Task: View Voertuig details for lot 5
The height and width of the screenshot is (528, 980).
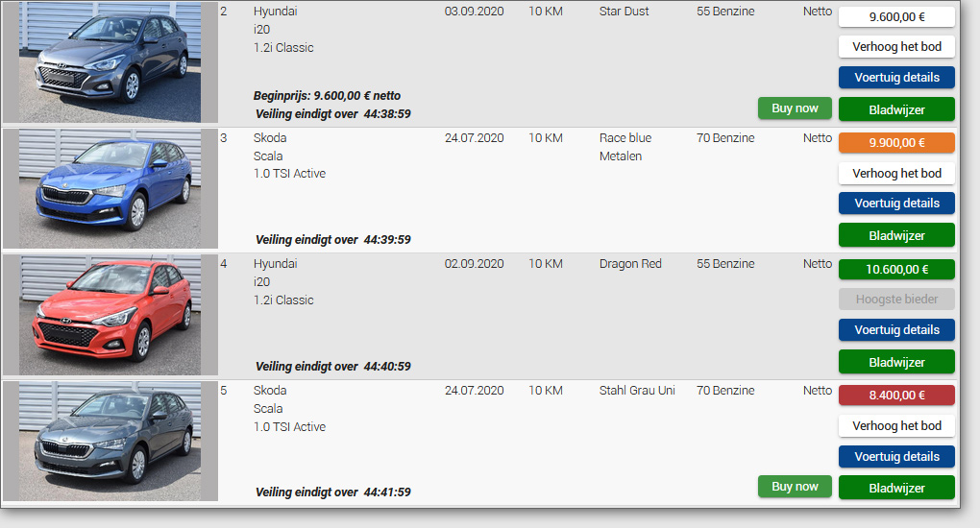Action: 896,456
